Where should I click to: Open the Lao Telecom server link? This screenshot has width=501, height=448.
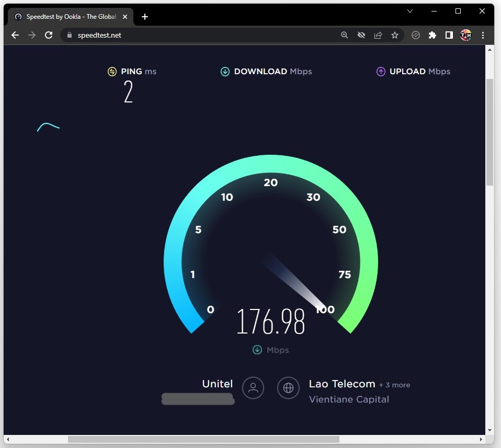pyautogui.click(x=342, y=384)
